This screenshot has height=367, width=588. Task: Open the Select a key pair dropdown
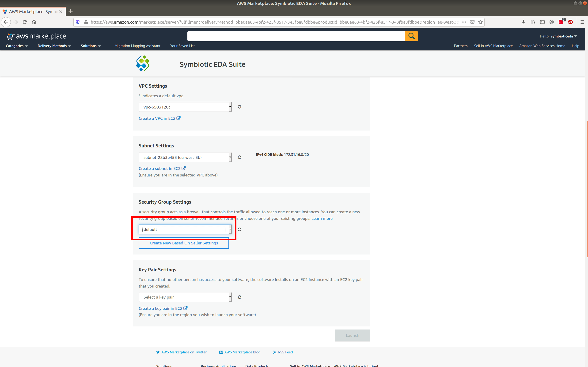(x=185, y=297)
